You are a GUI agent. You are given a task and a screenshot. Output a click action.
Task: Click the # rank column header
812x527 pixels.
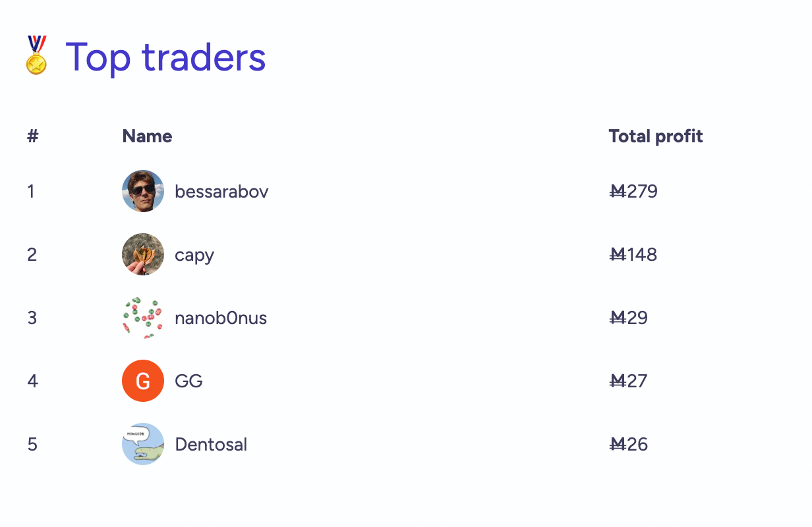(x=33, y=136)
